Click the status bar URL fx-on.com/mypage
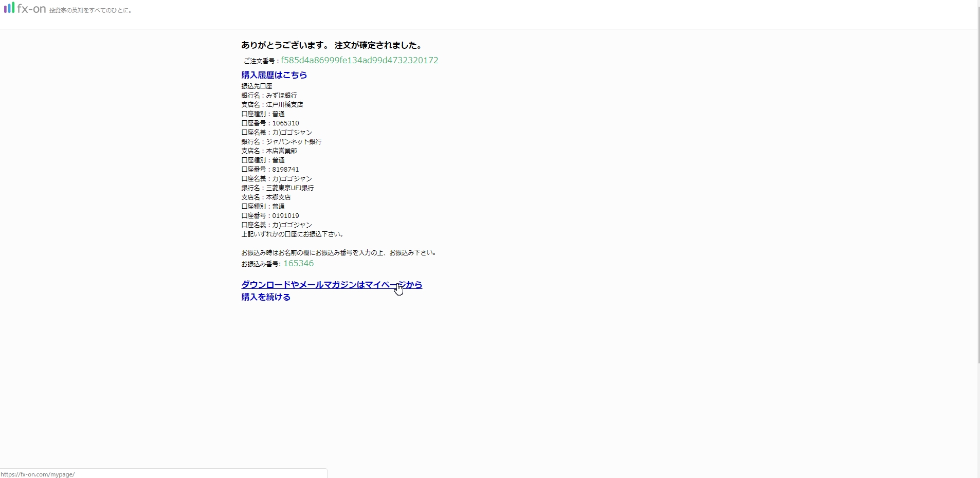980x478 pixels. [38, 474]
